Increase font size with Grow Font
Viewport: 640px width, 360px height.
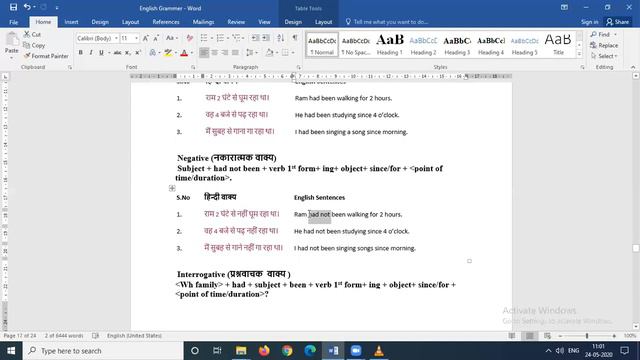pyautogui.click(x=145, y=38)
